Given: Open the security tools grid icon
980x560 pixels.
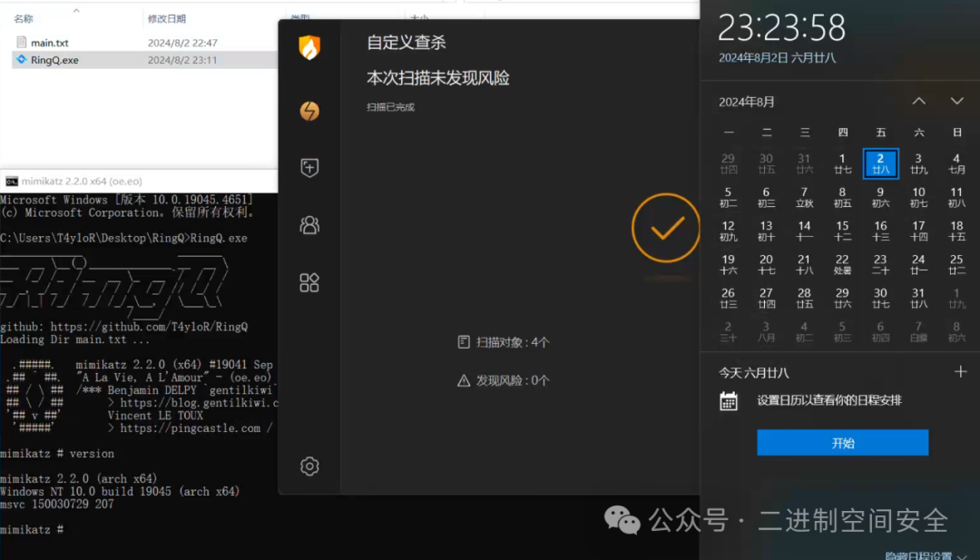Looking at the screenshot, I should [x=309, y=282].
